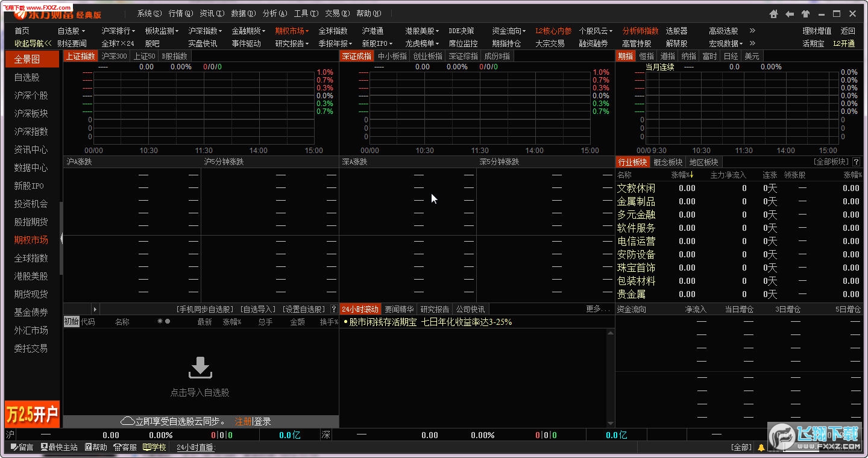Viewport: 868px width, 458px height.
Task: Select 沪深板块 in the sidebar
Action: point(31,113)
